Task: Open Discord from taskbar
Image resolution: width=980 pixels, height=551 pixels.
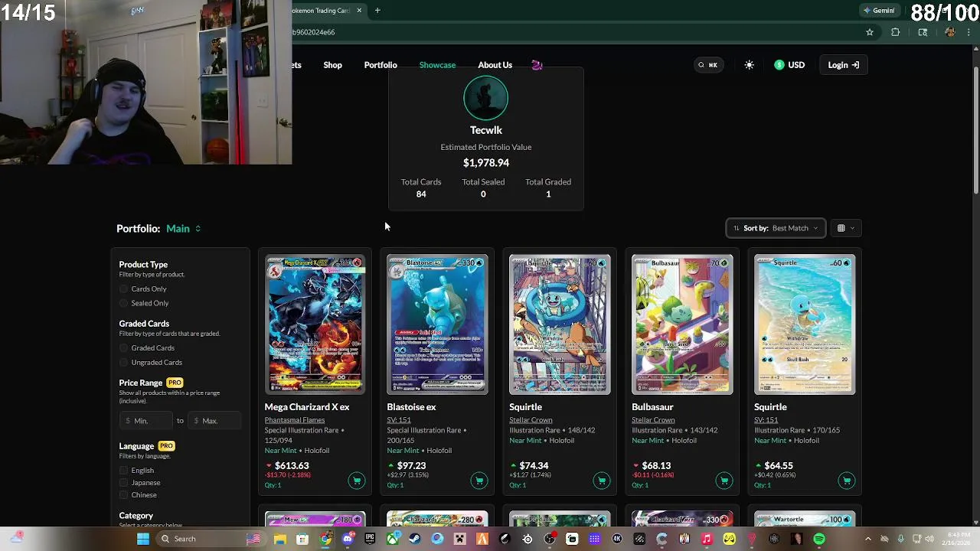Action: (348, 539)
